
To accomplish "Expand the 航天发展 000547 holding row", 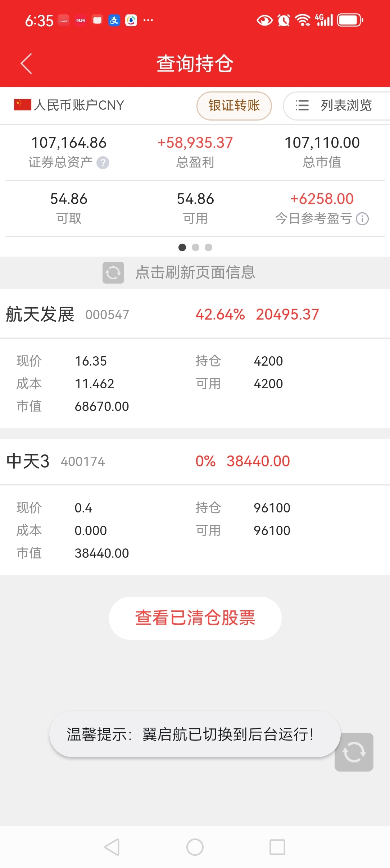I will 195,314.
